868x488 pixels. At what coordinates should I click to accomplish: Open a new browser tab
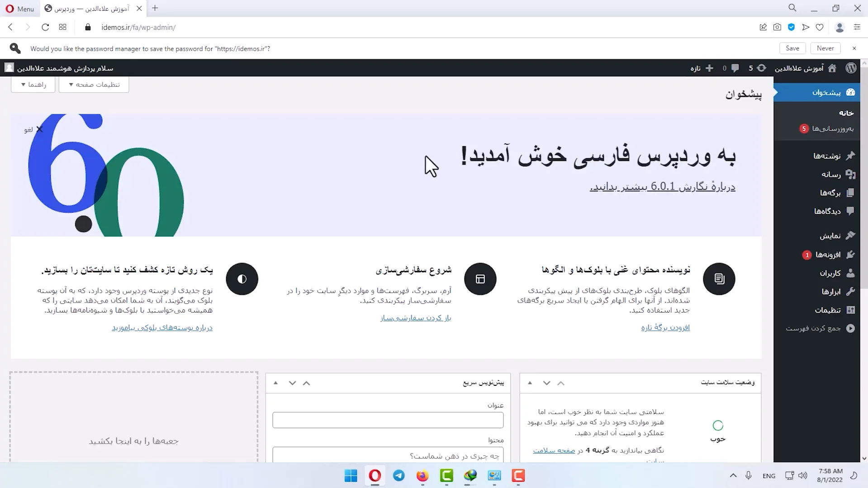(155, 8)
